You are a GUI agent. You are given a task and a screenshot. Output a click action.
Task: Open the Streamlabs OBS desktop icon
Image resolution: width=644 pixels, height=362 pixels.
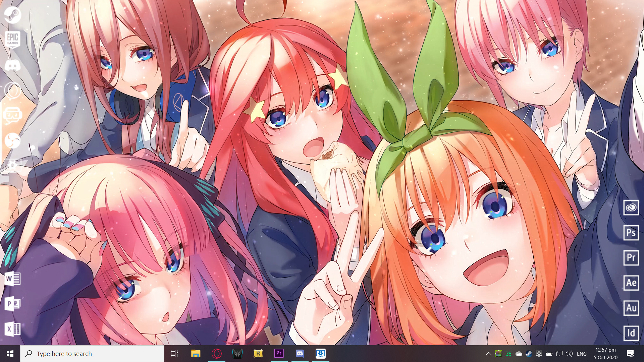coord(12,116)
